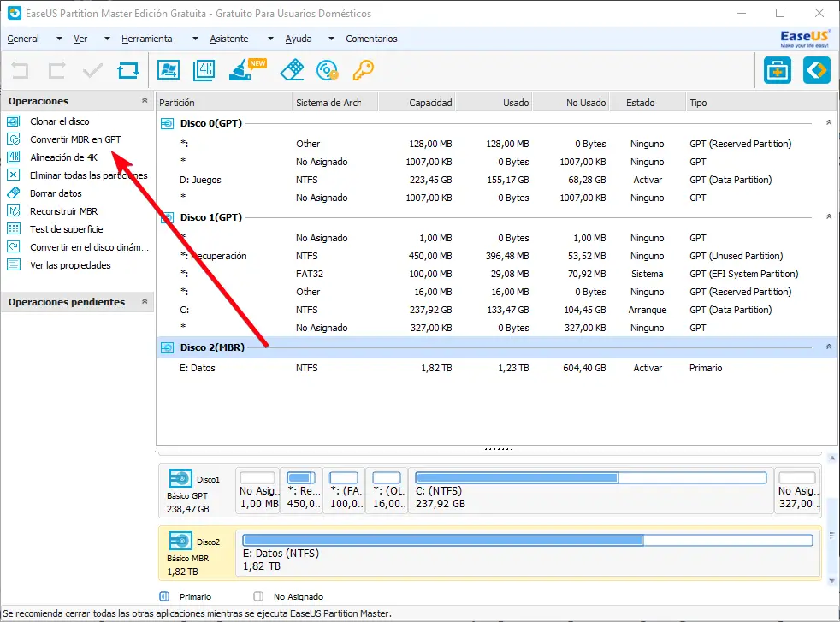Open the Asistente menu
Screen dimensions: 840x622
[x=228, y=39]
